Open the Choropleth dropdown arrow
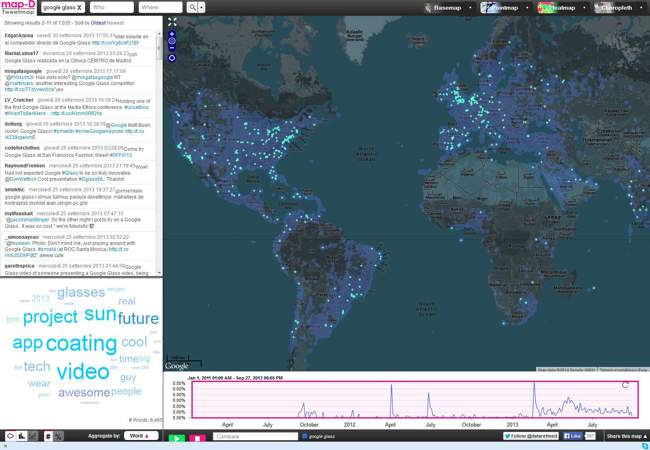Viewport: 650px width, 450px height. pyautogui.click(x=641, y=7)
